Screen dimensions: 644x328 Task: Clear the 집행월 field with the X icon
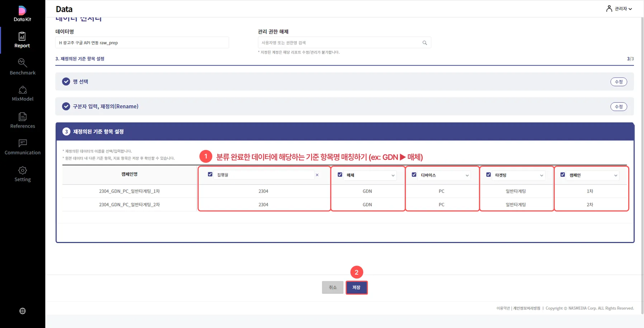(317, 175)
